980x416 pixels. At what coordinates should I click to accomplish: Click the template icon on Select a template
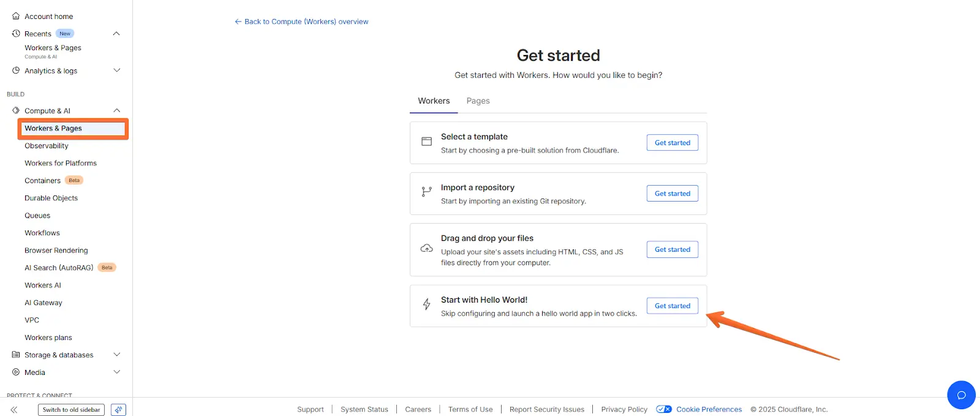(426, 140)
